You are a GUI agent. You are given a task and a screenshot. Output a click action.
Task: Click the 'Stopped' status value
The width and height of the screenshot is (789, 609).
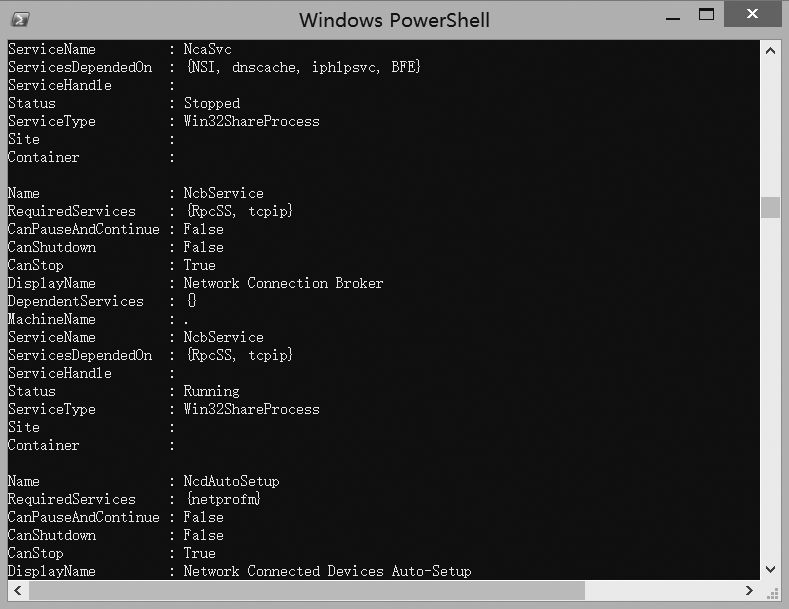click(x=211, y=103)
